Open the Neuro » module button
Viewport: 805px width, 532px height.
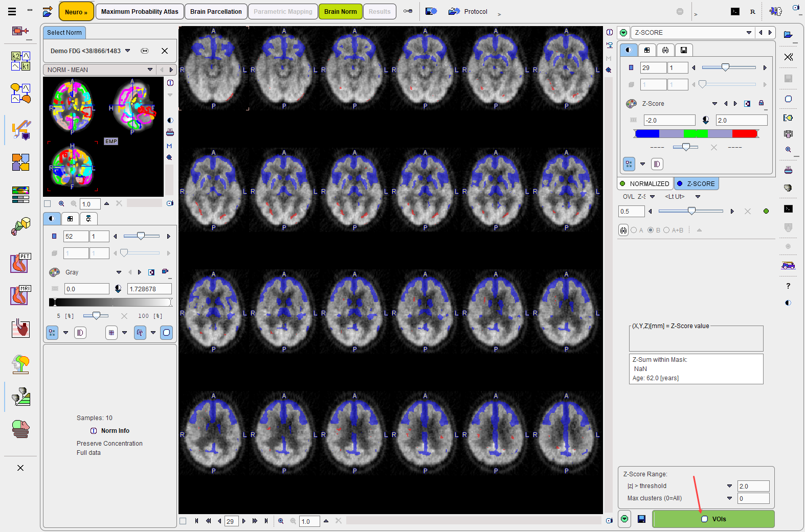pyautogui.click(x=76, y=11)
